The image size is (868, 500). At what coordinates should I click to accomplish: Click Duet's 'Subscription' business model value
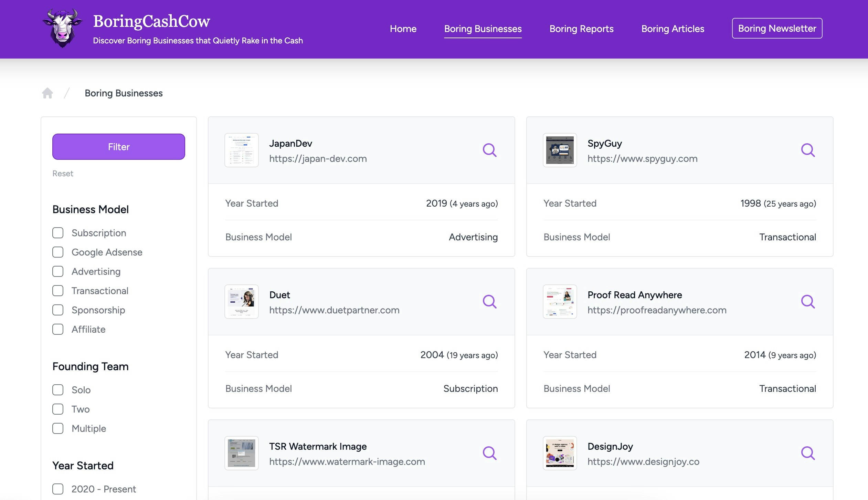click(x=470, y=389)
